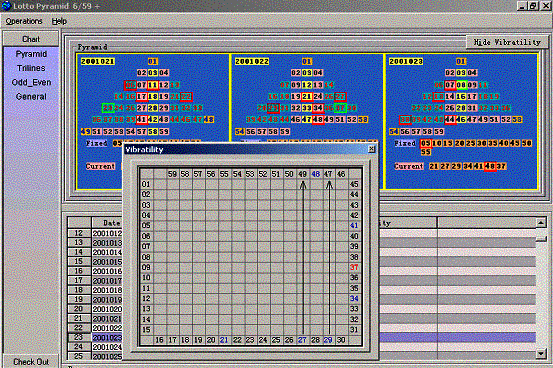553x368 pixels.
Task: Click blue 29 in Vibratility bottom row
Action: (328, 340)
